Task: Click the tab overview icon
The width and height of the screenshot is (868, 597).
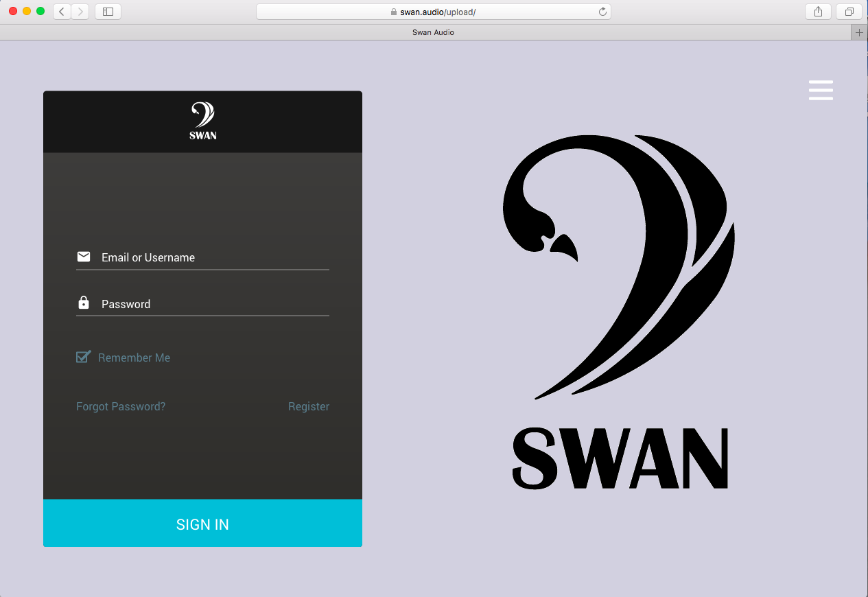Action: click(848, 11)
